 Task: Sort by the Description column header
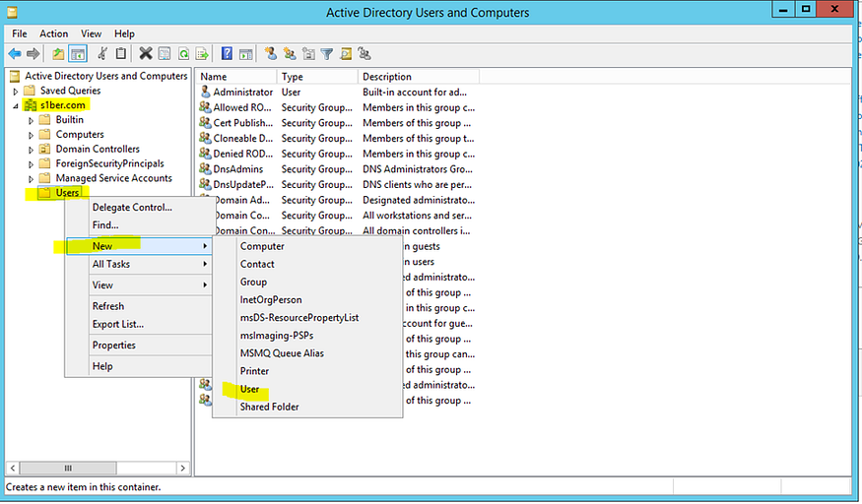(x=419, y=77)
